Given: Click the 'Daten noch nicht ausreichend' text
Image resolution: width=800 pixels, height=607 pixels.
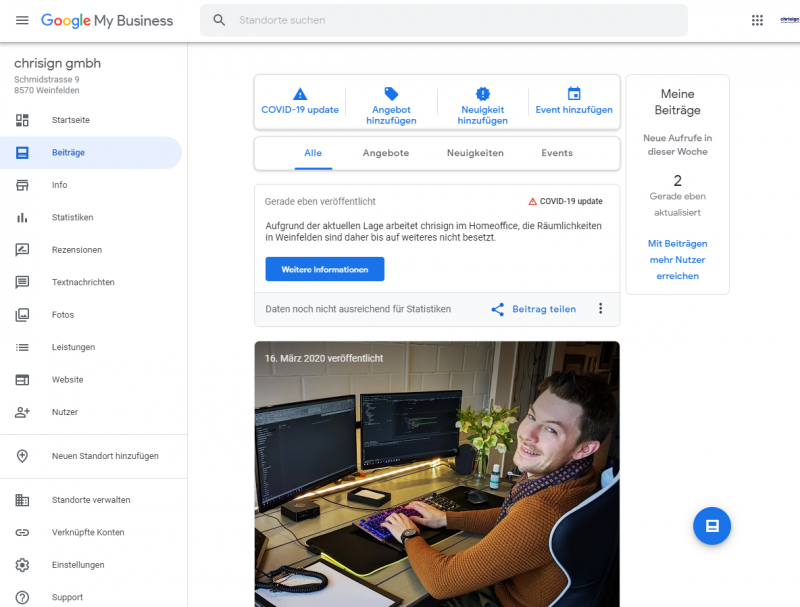Looking at the screenshot, I should click(358, 309).
